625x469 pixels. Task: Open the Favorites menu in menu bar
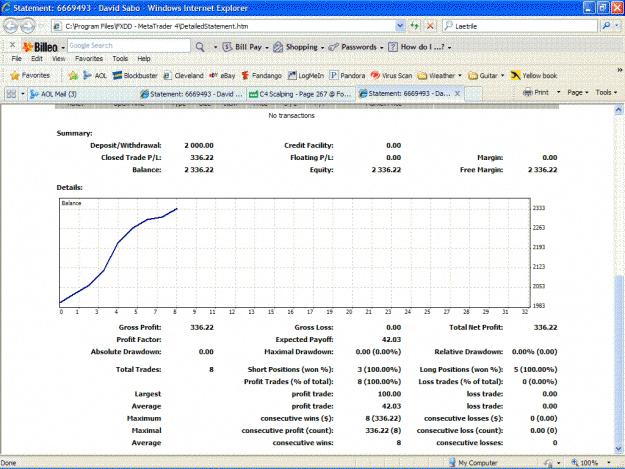pyautogui.click(x=89, y=59)
